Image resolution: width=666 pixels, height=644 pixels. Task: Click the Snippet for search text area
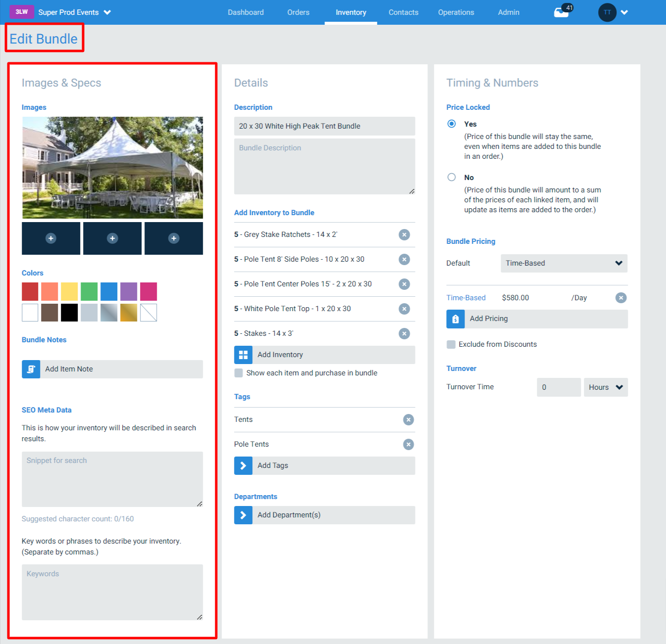tap(112, 479)
